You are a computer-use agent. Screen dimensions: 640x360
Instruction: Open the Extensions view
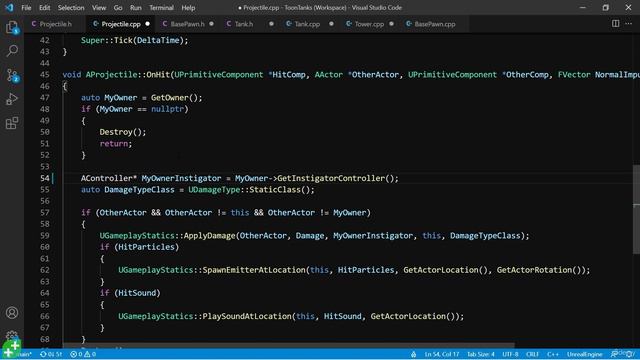(x=12, y=123)
